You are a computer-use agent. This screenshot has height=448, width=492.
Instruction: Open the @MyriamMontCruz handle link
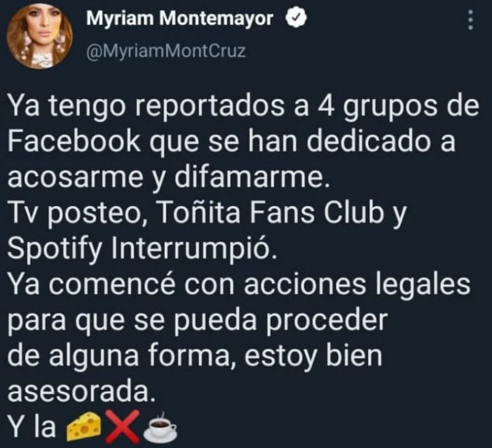click(x=165, y=51)
